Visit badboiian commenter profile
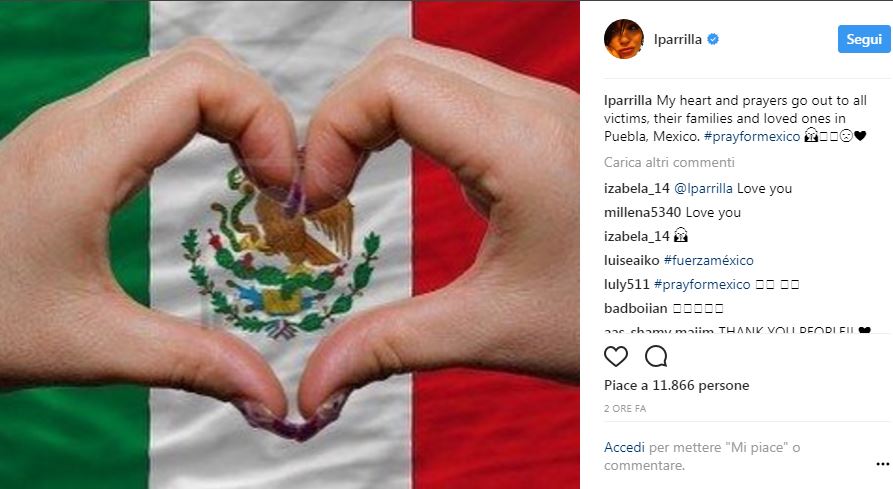 coord(636,308)
